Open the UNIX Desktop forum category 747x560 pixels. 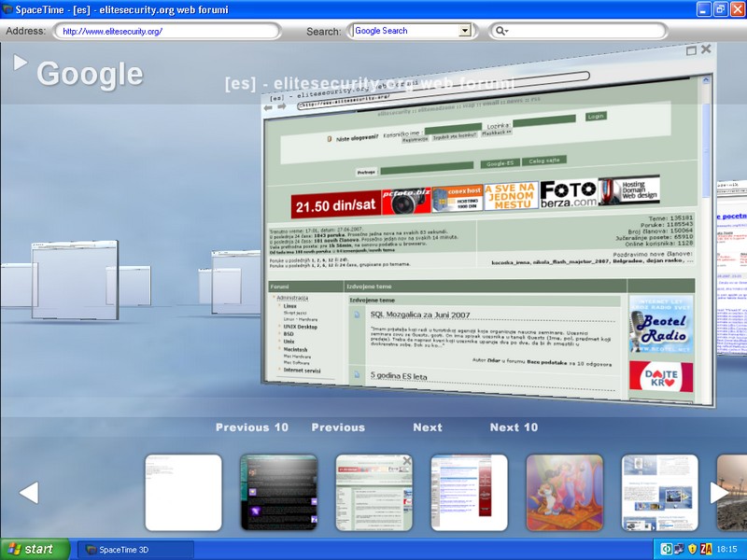tap(300, 327)
